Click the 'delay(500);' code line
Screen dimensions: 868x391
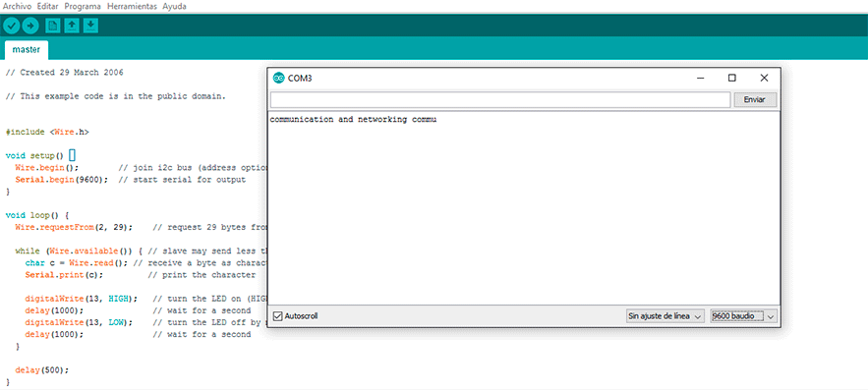(x=42, y=370)
